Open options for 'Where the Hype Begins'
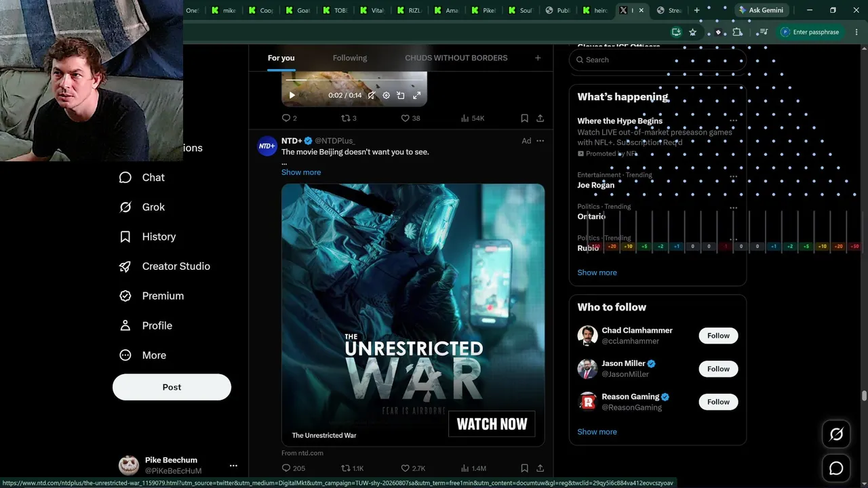The width and height of the screenshot is (868, 488). (x=733, y=121)
